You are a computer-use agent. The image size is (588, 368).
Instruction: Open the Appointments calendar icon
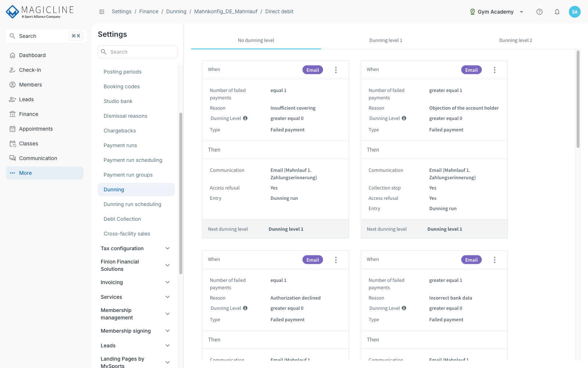coord(12,129)
